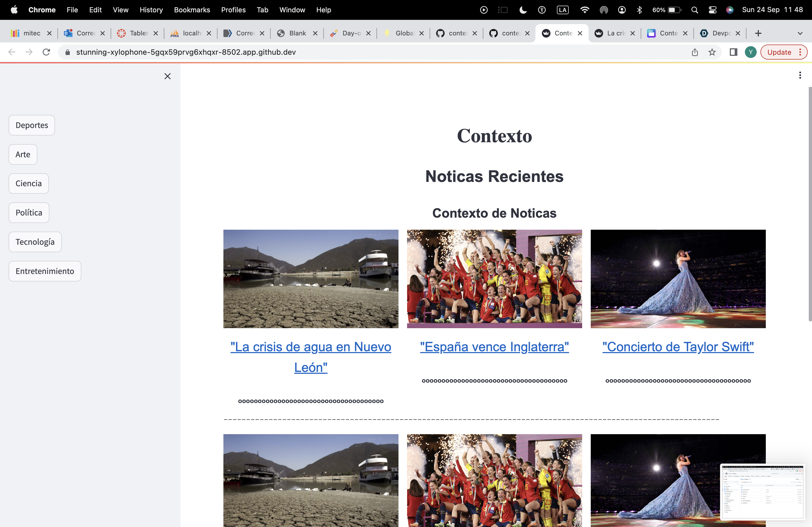Bookmark page with the star icon

tap(712, 52)
